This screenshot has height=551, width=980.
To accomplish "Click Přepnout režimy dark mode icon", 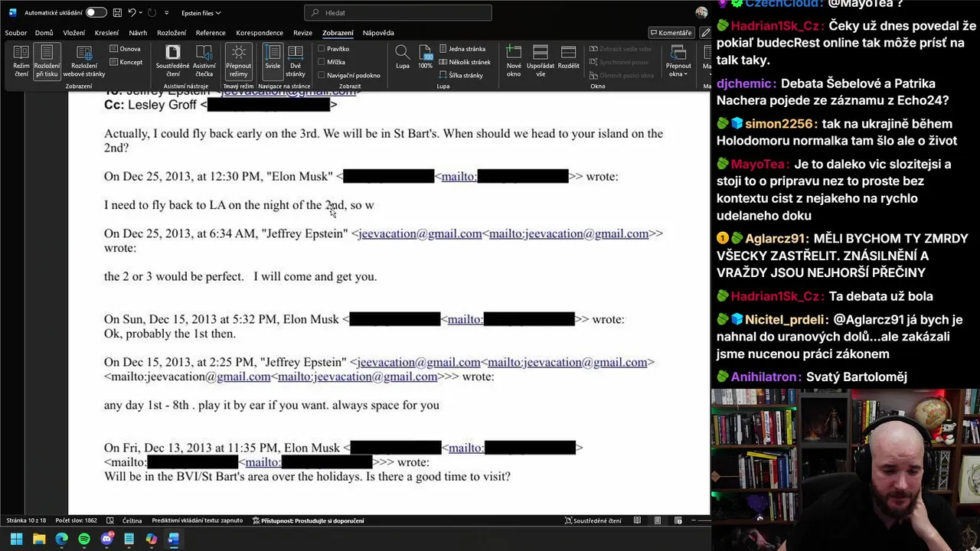I will pyautogui.click(x=238, y=60).
